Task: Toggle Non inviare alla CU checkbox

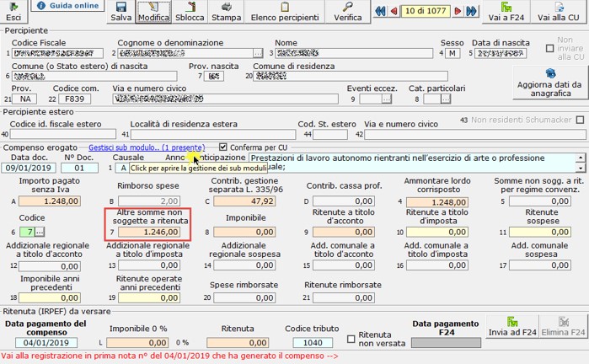Action: (x=550, y=49)
